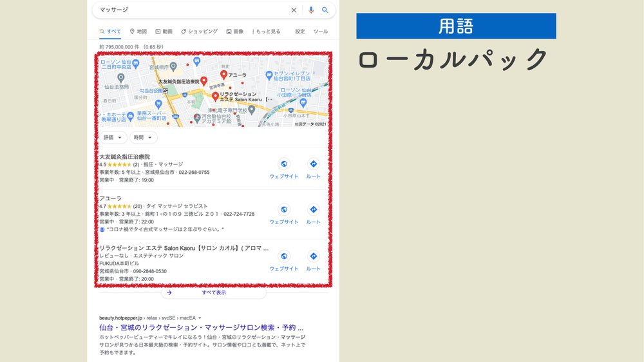This screenshot has height=362, width=644.
Task: Click the アユーラ red map pin
Action: point(223,75)
